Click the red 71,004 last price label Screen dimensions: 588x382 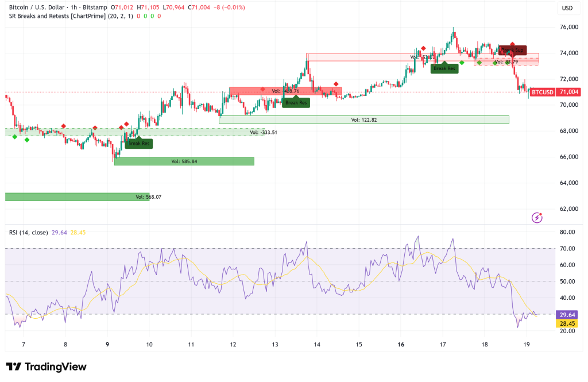click(x=568, y=92)
